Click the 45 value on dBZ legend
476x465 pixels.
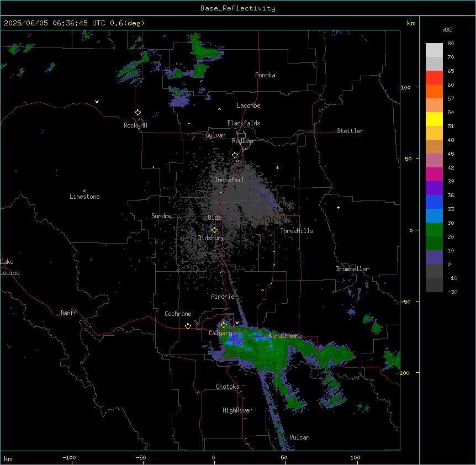(451, 154)
